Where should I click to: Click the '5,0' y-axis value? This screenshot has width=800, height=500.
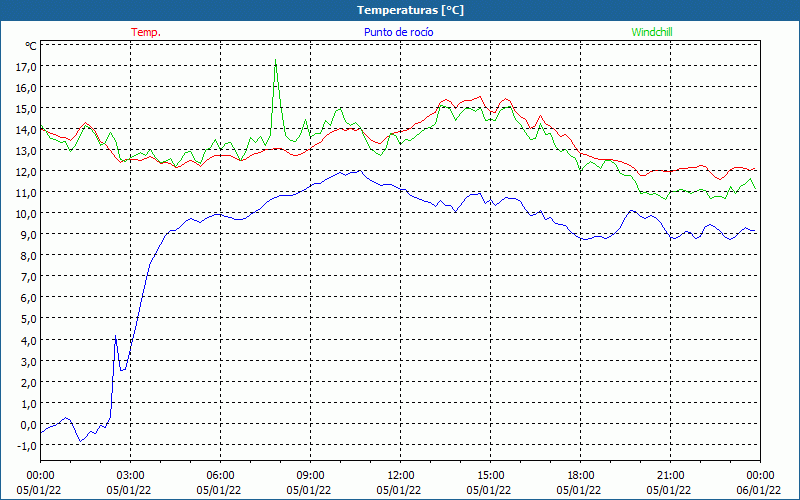(28, 319)
